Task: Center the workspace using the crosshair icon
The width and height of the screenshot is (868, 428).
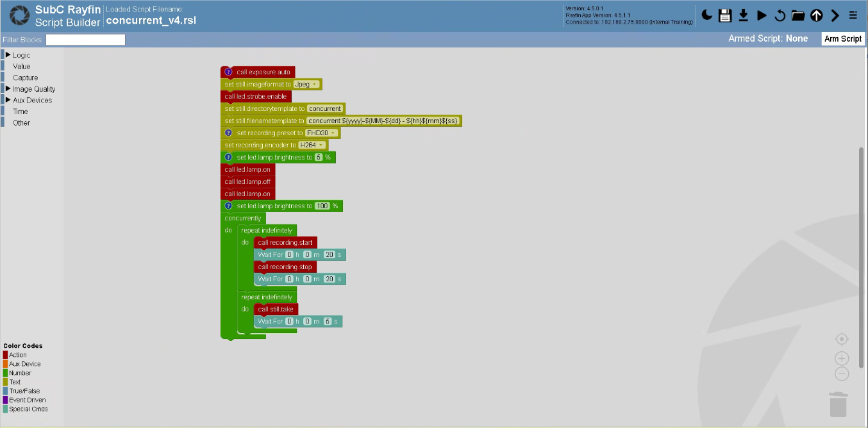Action: 842,339
